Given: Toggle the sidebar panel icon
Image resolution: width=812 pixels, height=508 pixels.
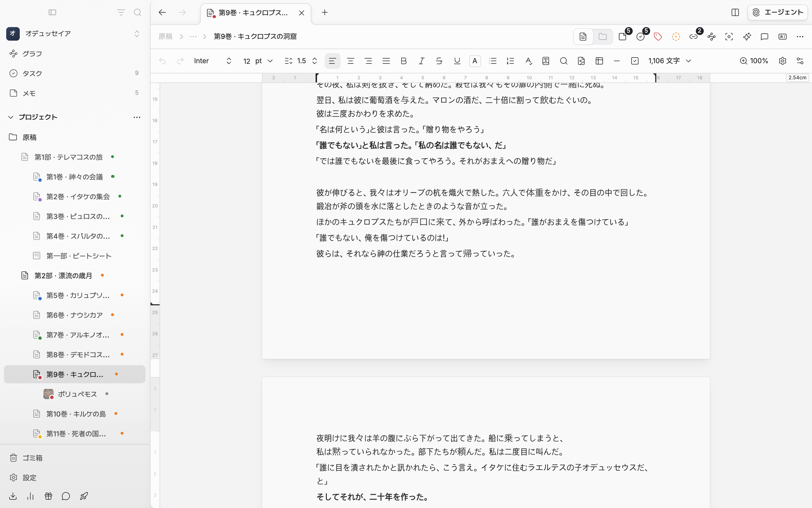Looking at the screenshot, I should pos(52,12).
